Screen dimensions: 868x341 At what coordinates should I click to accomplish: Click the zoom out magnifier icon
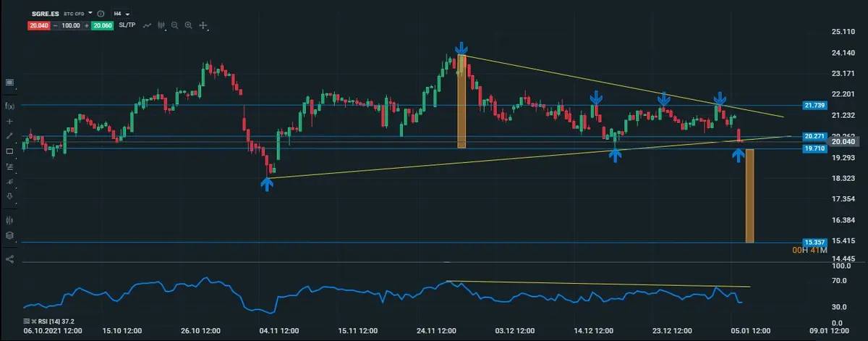175,25
